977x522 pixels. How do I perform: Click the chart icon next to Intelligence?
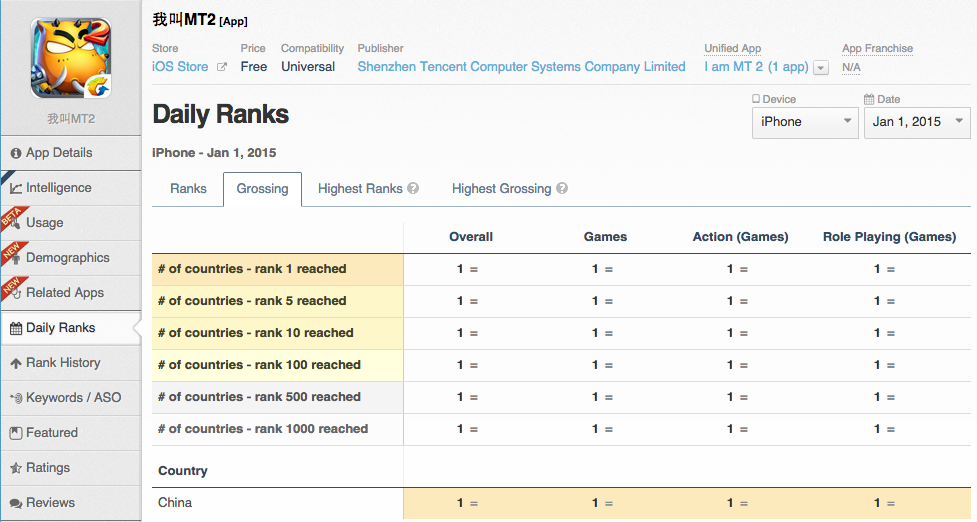point(16,188)
